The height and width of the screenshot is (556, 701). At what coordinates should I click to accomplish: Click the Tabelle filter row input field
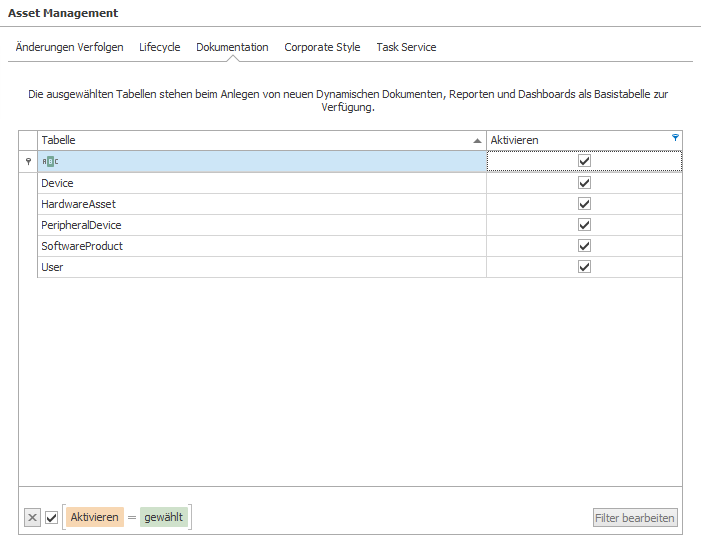(262, 161)
